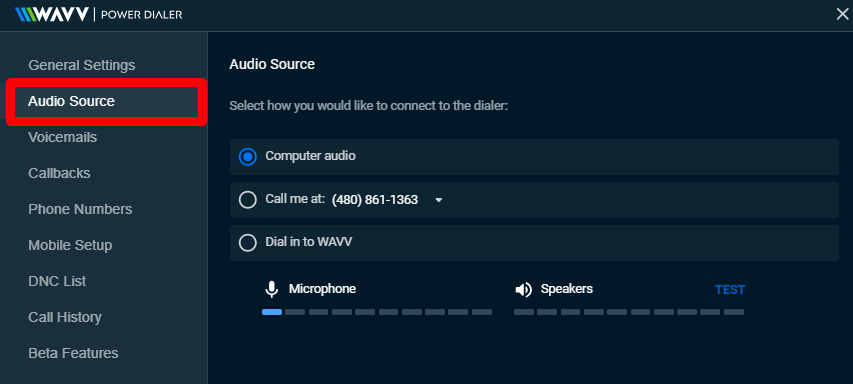Select the Computer audio radio button
The height and width of the screenshot is (384, 853).
coord(248,157)
